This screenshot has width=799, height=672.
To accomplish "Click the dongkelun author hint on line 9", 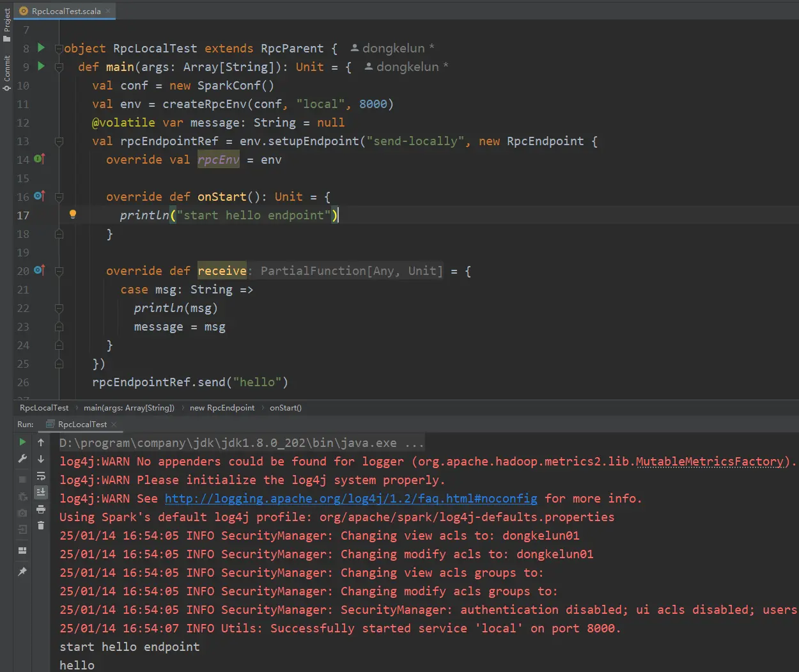I will click(407, 66).
